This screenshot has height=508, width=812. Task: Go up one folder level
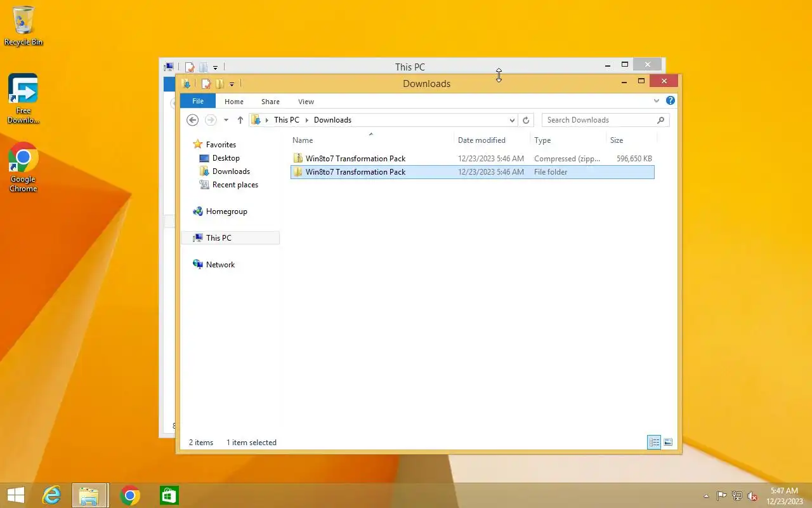point(240,120)
